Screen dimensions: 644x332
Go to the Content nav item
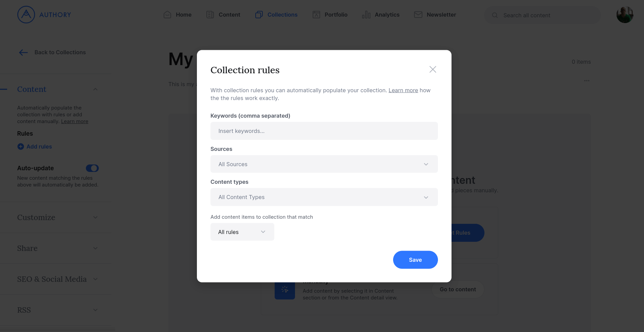(x=223, y=15)
